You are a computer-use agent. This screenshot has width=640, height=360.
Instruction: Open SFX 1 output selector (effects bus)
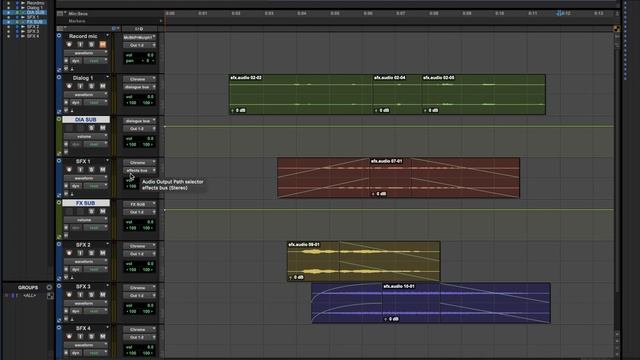pos(140,170)
